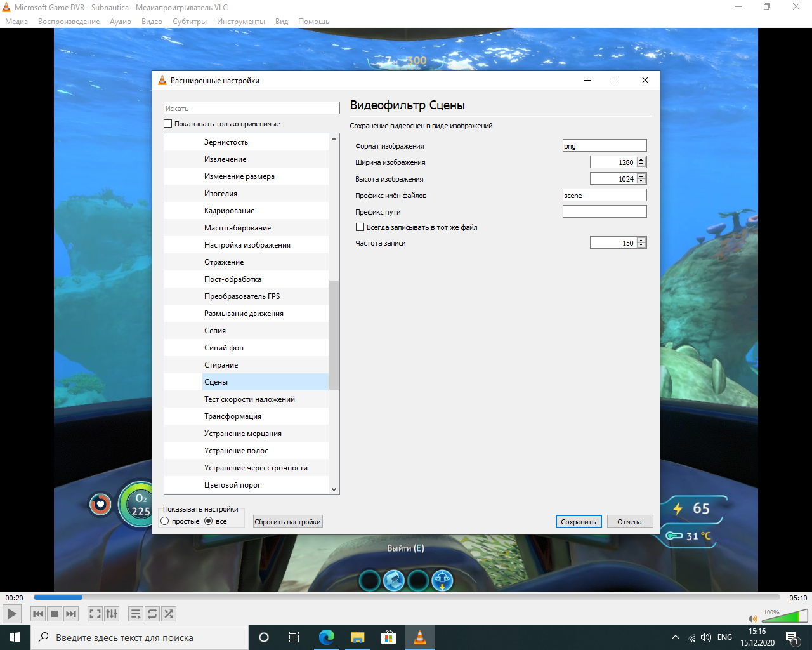Open Microsoft Store from taskbar
Screen dimensions: 812x650
click(x=388, y=637)
